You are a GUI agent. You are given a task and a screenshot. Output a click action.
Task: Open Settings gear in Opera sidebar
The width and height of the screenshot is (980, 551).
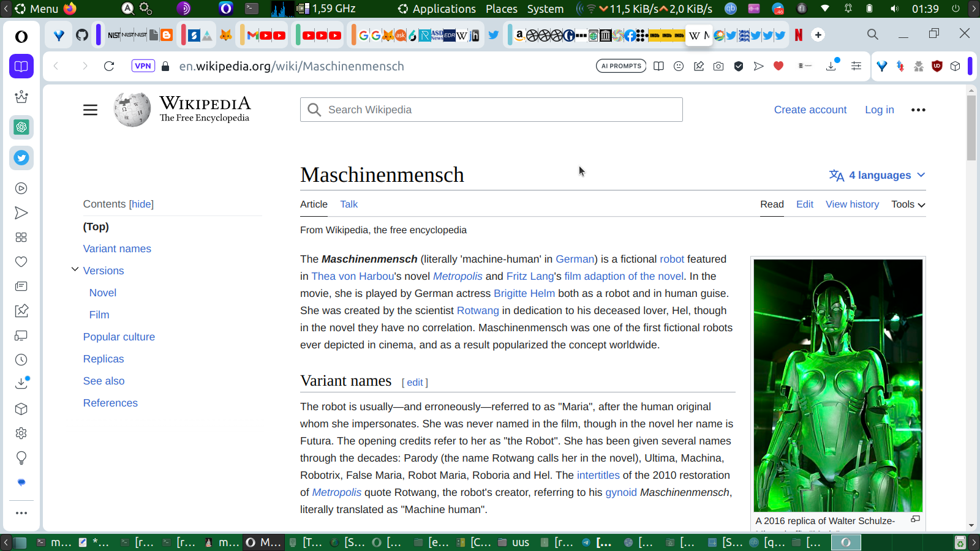[21, 433]
